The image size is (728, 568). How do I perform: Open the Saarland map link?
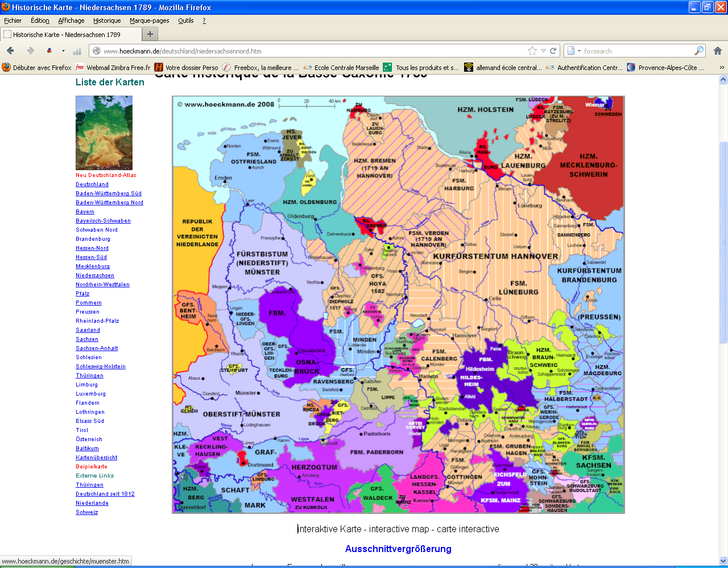click(x=88, y=330)
